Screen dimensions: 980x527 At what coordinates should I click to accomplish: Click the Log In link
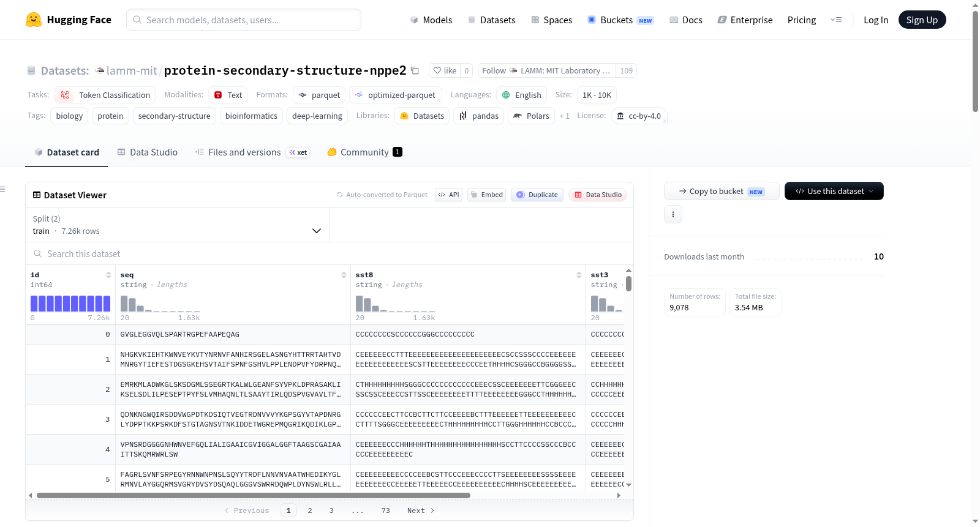tap(876, 20)
